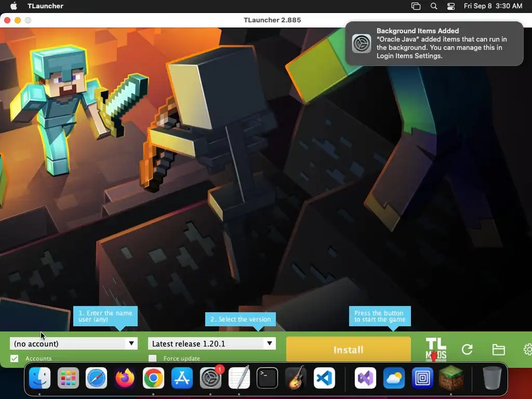Click the date and time in menu bar
This screenshot has height=399, width=532.
[x=493, y=6]
